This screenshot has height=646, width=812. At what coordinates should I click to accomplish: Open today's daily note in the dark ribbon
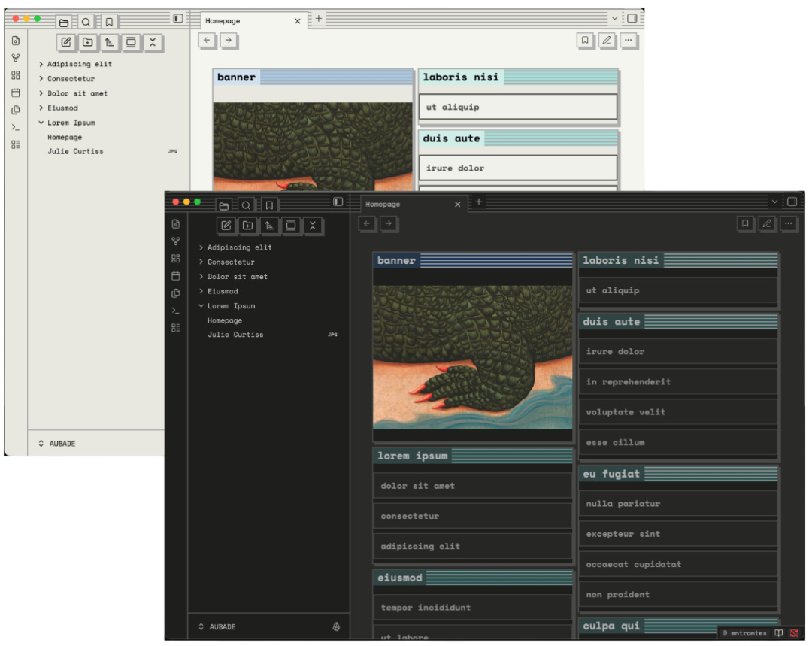tap(176, 275)
